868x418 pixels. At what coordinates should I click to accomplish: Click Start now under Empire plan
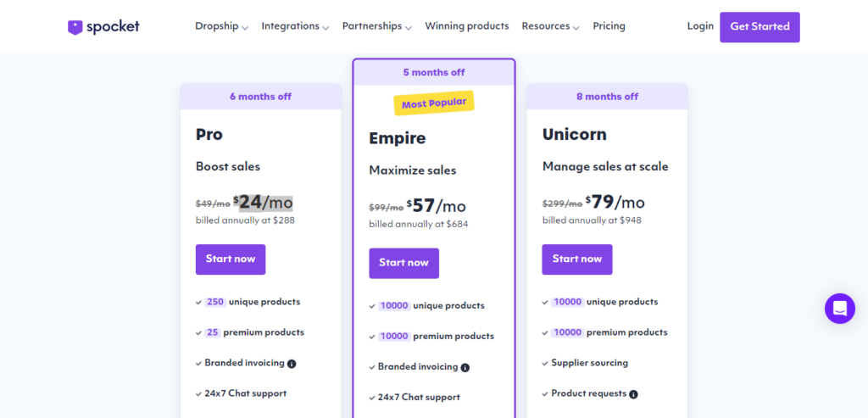click(x=403, y=263)
